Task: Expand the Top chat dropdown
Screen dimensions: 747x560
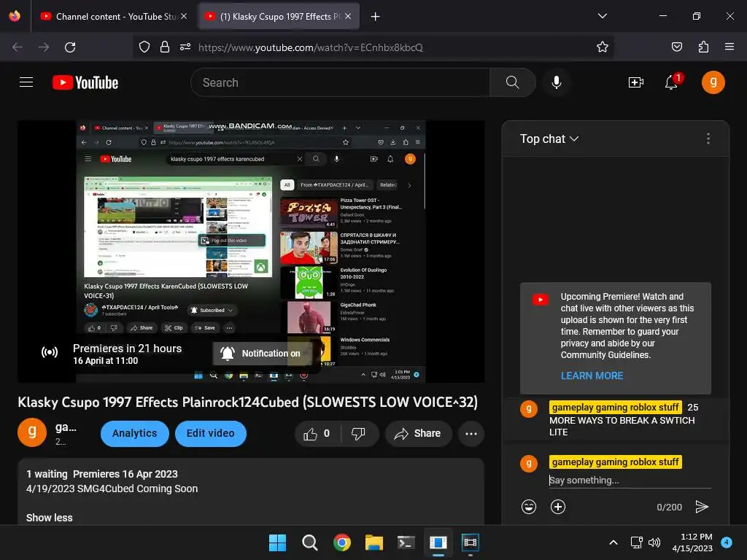Action: click(x=549, y=139)
